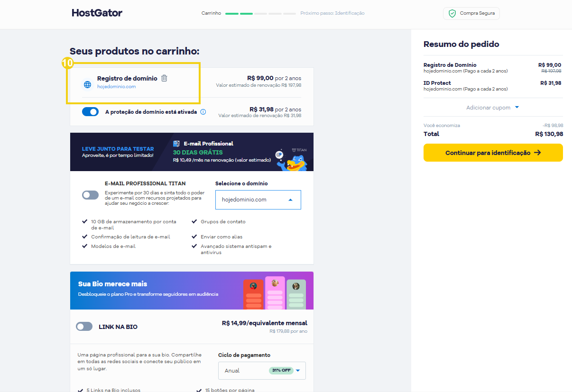572x392 pixels.
Task: Click Confirmação de leitura de e-mail feature
Action: point(130,237)
